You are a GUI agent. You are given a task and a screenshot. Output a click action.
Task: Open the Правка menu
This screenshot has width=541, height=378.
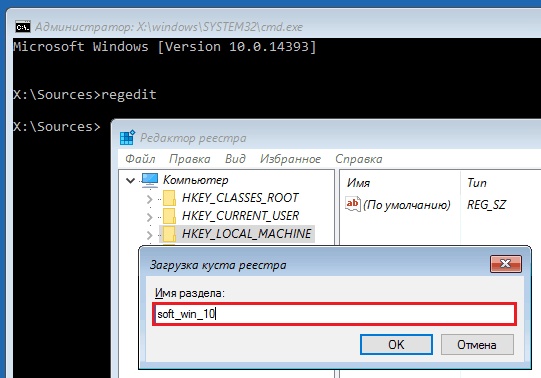(190, 159)
